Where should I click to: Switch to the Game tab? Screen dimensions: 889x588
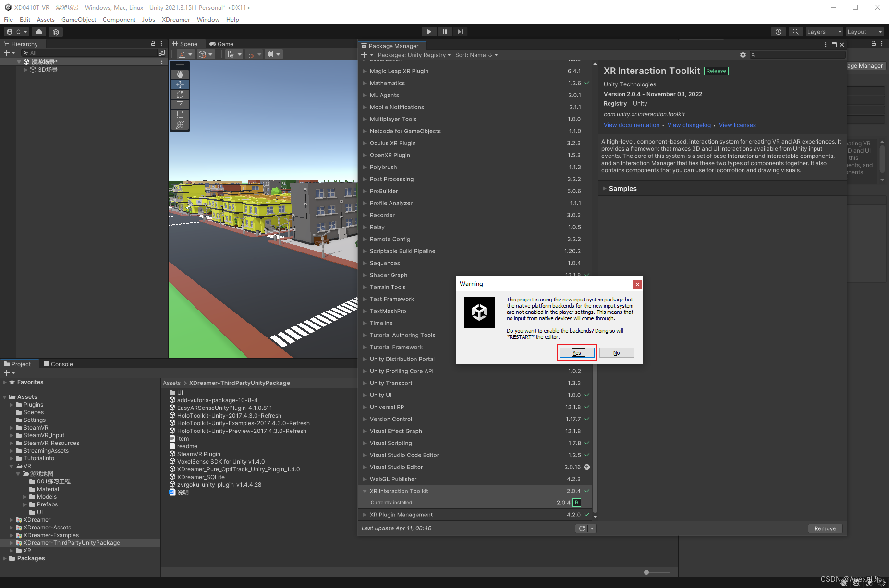(x=221, y=44)
